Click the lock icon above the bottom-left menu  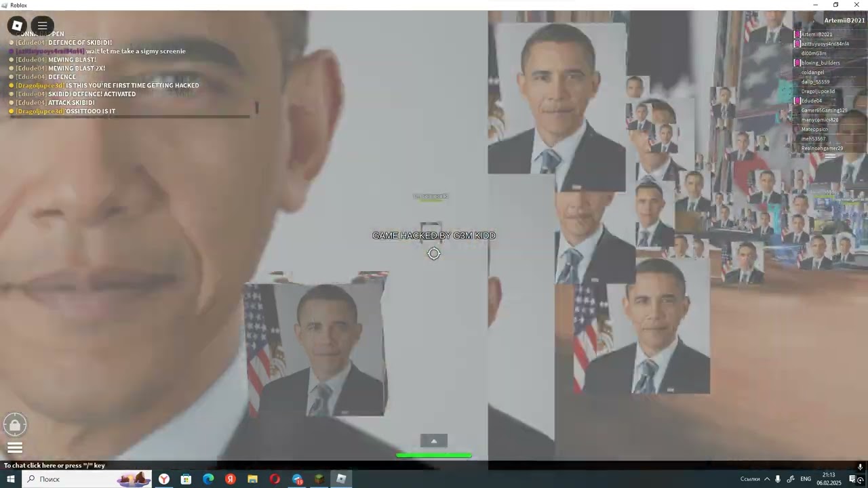click(15, 425)
